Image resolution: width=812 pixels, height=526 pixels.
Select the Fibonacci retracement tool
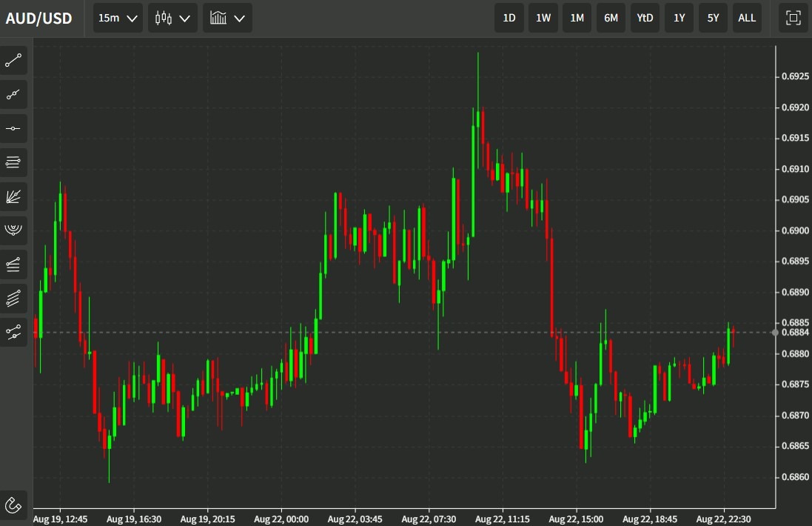15,162
